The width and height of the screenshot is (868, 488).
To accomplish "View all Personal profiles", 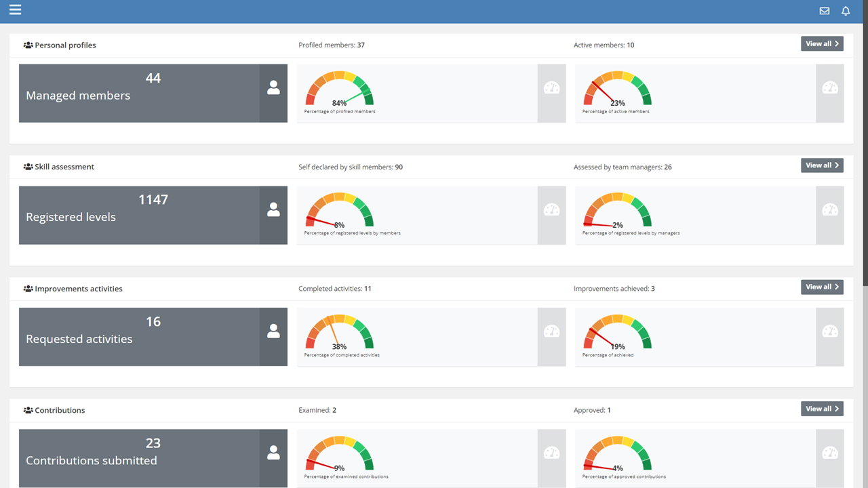I will click(x=822, y=44).
